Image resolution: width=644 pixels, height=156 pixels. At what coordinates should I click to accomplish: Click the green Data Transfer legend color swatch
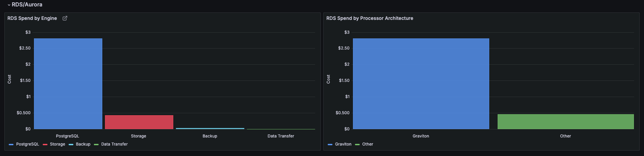pos(96,145)
